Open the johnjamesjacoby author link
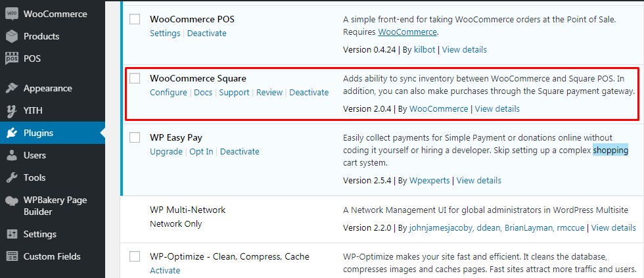Viewport: 644px width, 278px height. [x=442, y=227]
